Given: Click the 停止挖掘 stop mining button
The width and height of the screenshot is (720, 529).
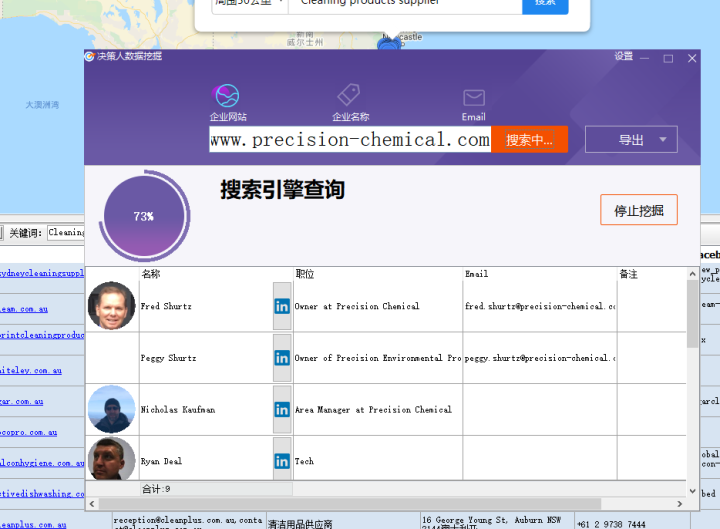Looking at the screenshot, I should click(x=639, y=210).
